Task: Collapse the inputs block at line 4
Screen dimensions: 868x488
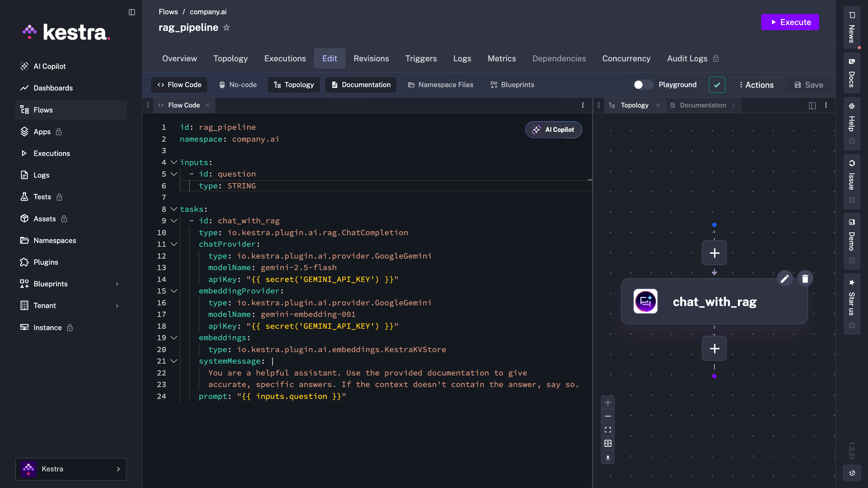Action: (174, 162)
